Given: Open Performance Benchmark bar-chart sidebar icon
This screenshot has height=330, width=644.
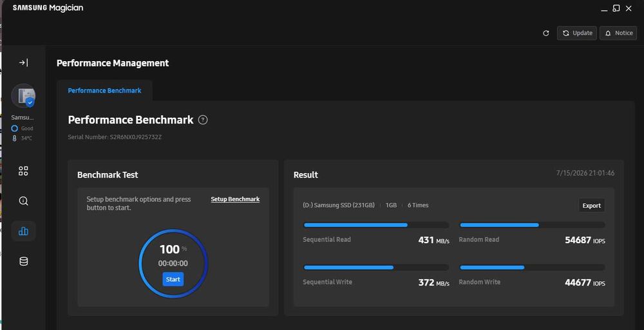Looking at the screenshot, I should pyautogui.click(x=23, y=231).
